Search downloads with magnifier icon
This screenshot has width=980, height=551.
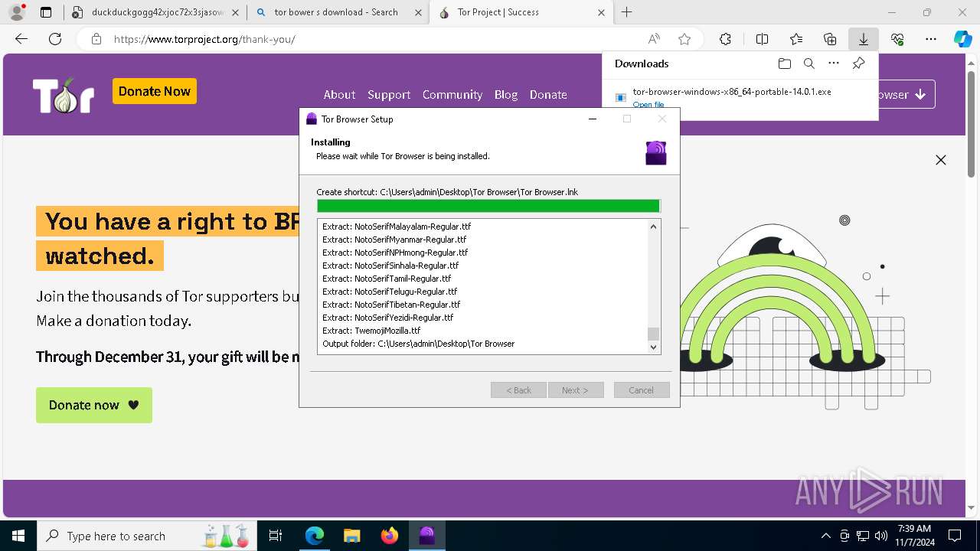coord(808,64)
